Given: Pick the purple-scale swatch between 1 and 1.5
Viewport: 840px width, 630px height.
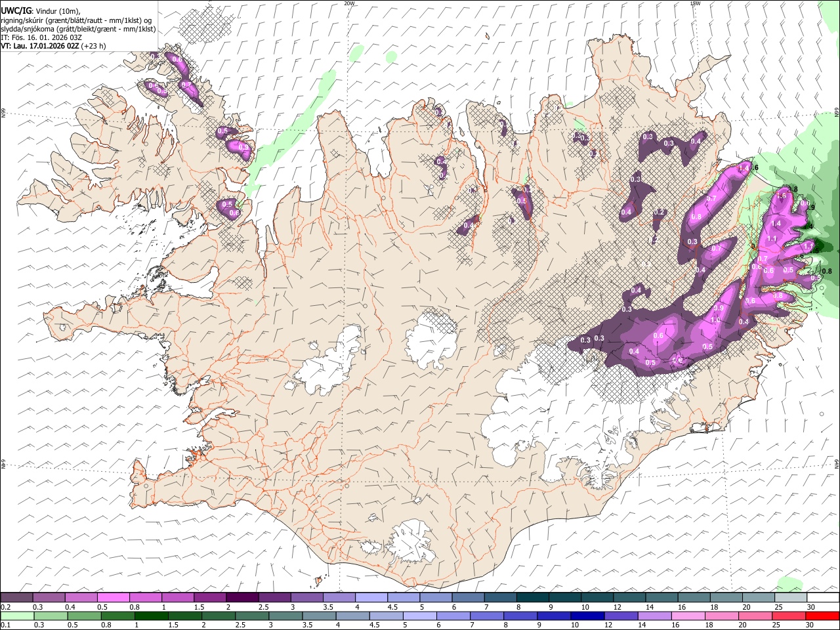Looking at the screenshot, I should coord(177,597).
